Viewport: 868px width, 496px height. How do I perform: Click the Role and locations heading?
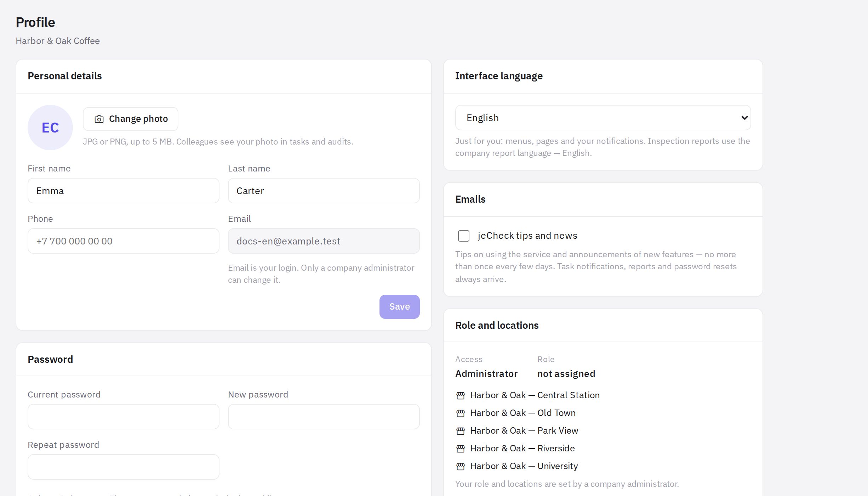coord(497,326)
